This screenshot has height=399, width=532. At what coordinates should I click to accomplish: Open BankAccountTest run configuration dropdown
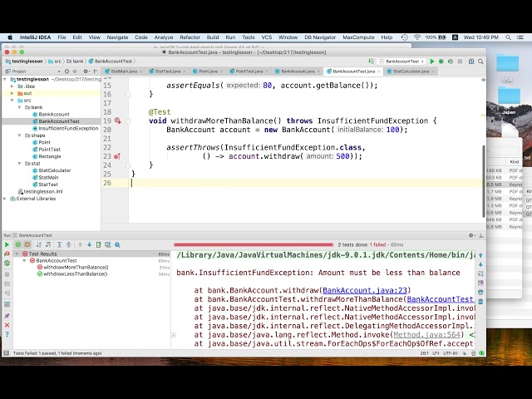(401, 62)
